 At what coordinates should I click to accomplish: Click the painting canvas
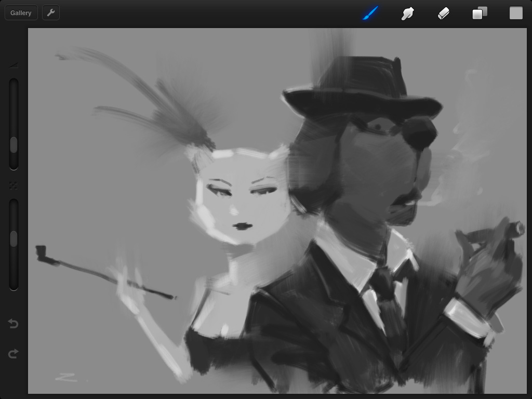pyautogui.click(x=277, y=211)
